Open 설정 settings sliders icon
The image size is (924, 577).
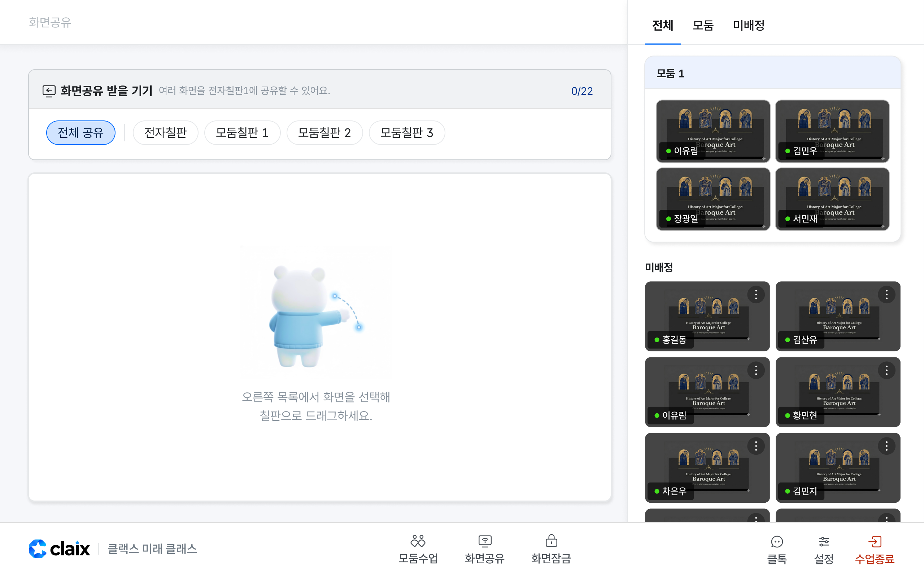coord(824,542)
